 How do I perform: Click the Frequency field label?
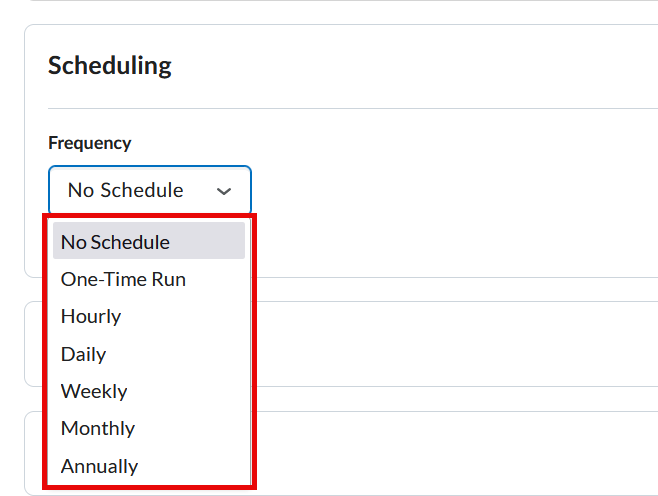click(x=89, y=143)
